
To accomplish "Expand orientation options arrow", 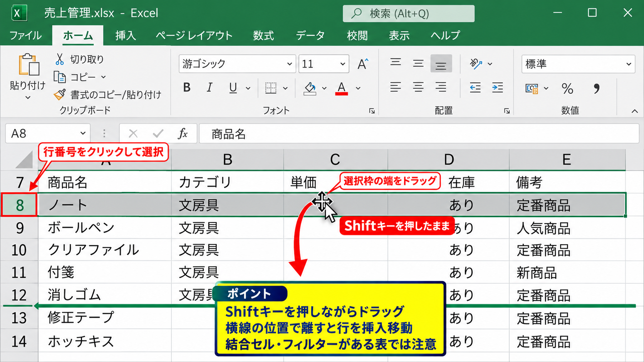I will [x=490, y=64].
